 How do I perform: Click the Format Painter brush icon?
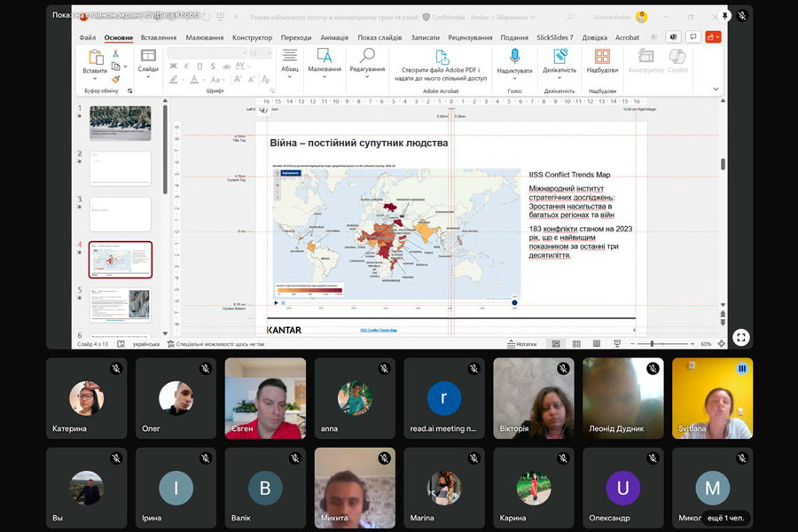point(115,79)
